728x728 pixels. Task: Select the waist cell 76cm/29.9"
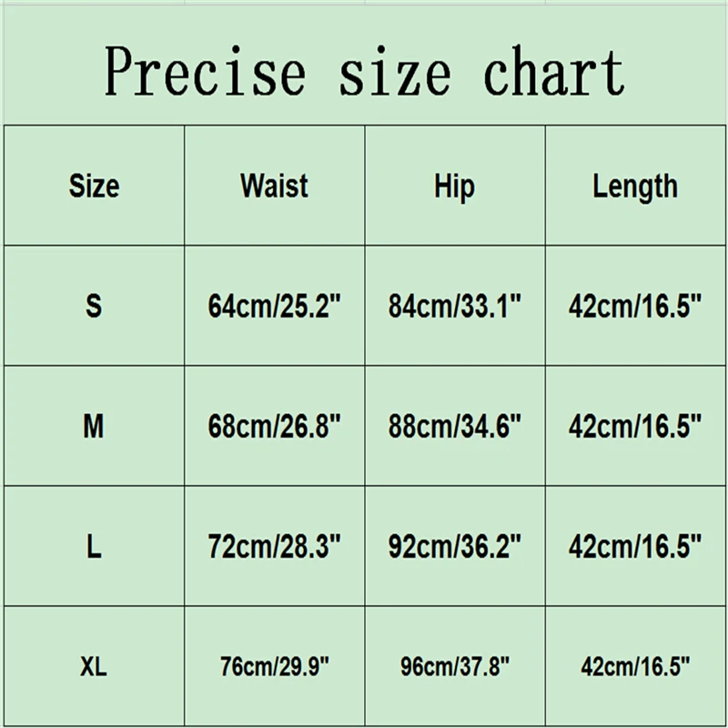[x=274, y=666]
